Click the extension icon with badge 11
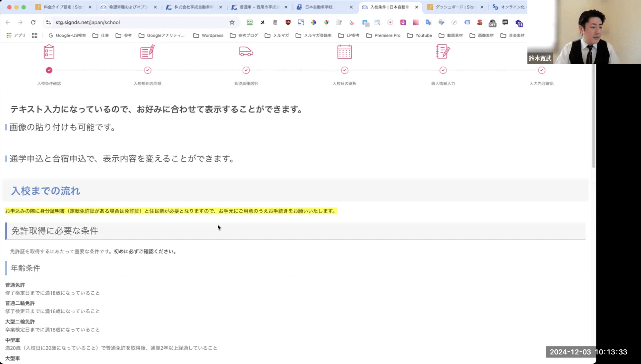The image size is (641, 364). (519, 23)
